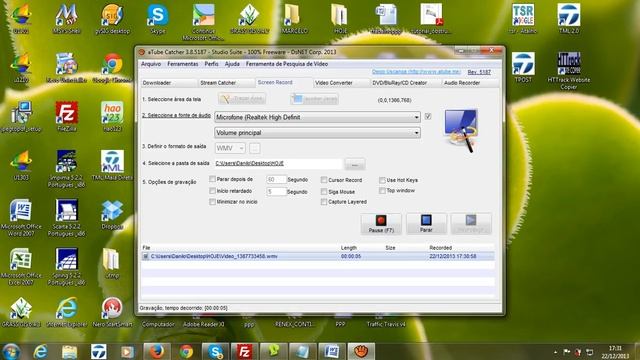Open Ferramenta de Pesquisa de Video menu

[x=287, y=64]
